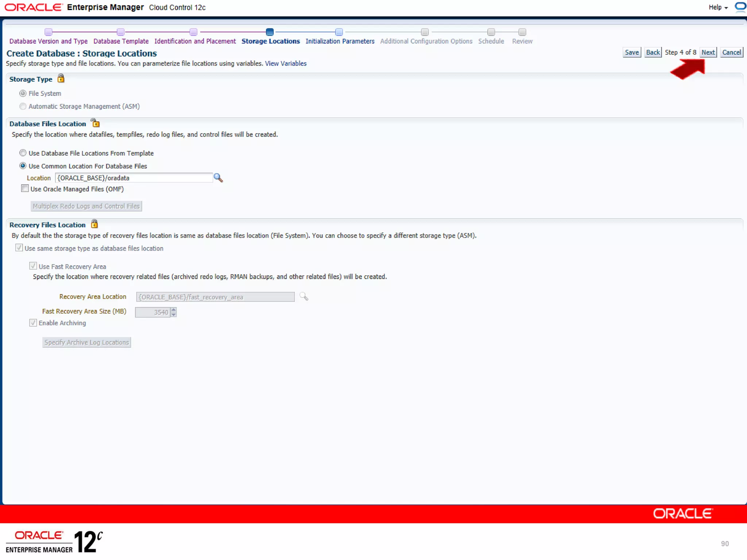Click the Recovery Files Location lock icon
The width and height of the screenshot is (747, 560).
[x=94, y=224]
